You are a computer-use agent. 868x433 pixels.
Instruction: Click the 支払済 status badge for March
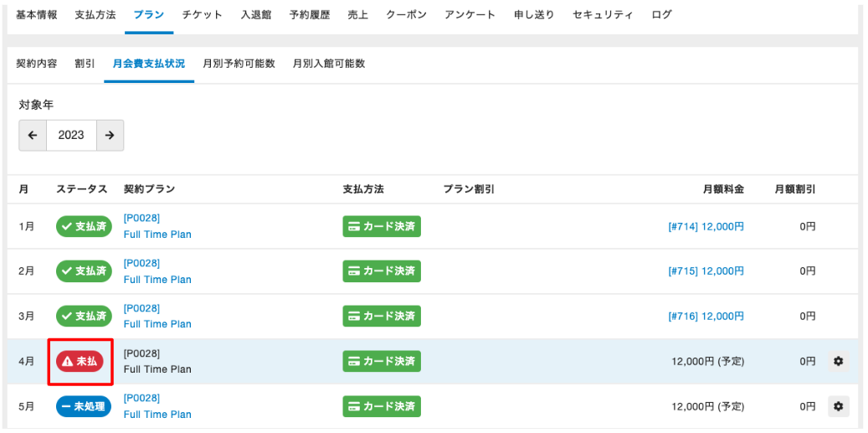pyautogui.click(x=84, y=317)
